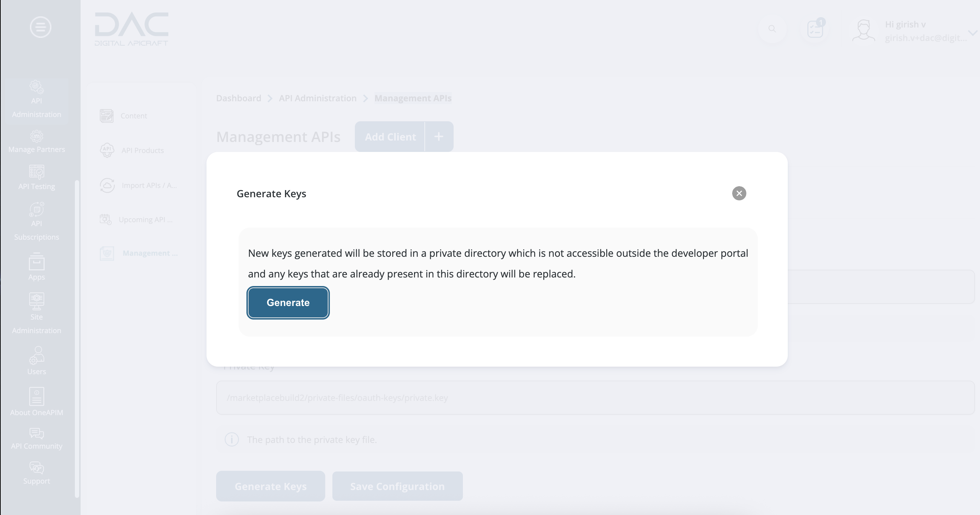Open API Subscriptions in the sidebar
Image resolution: width=980 pixels, height=515 pixels.
pyautogui.click(x=36, y=221)
